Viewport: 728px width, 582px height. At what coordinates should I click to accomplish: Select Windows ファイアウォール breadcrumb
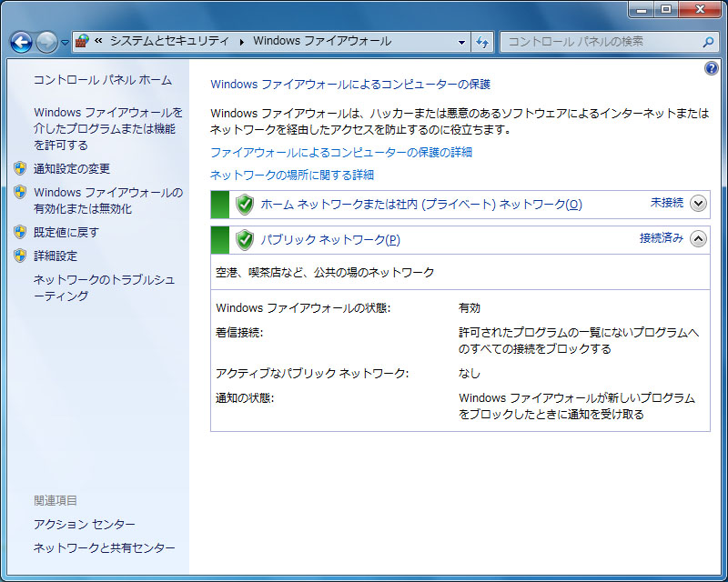(x=322, y=41)
